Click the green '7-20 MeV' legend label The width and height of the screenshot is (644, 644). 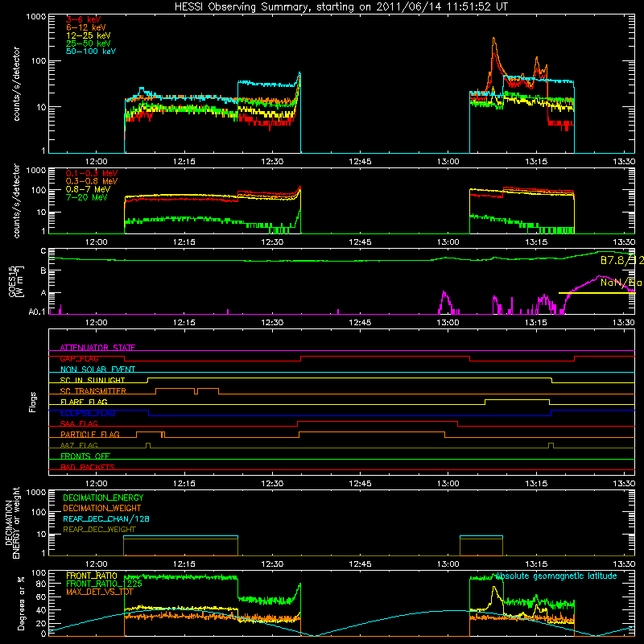click(87, 197)
